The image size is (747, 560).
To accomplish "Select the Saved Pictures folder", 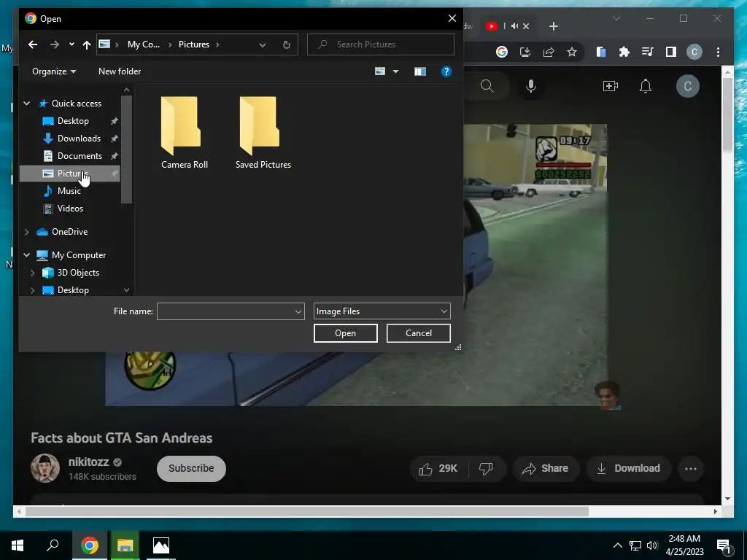I will [263, 133].
